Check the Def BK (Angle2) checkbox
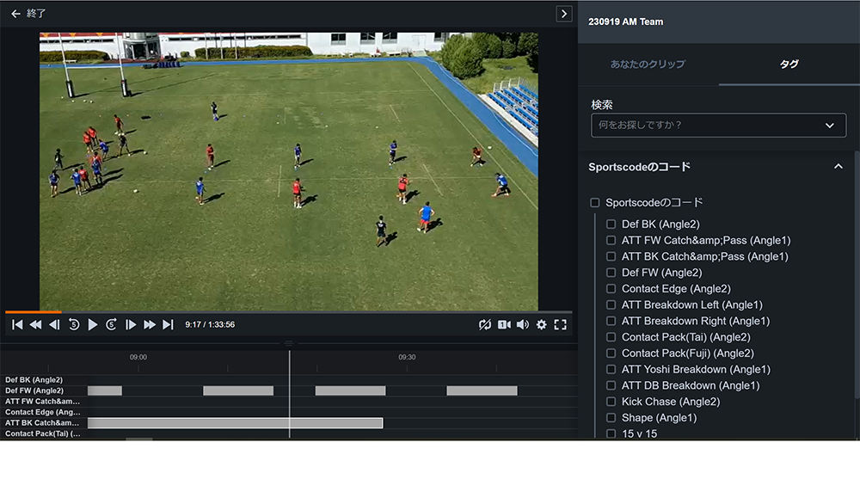860x504 pixels. point(611,224)
